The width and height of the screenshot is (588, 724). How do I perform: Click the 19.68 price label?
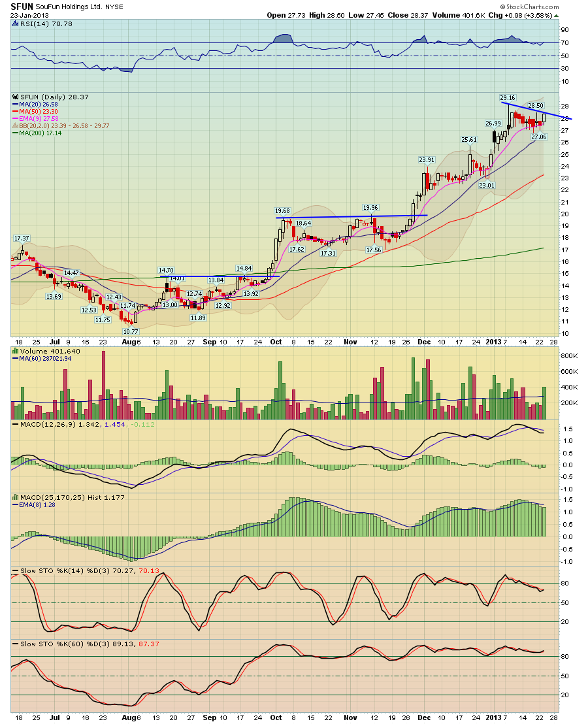click(x=282, y=210)
